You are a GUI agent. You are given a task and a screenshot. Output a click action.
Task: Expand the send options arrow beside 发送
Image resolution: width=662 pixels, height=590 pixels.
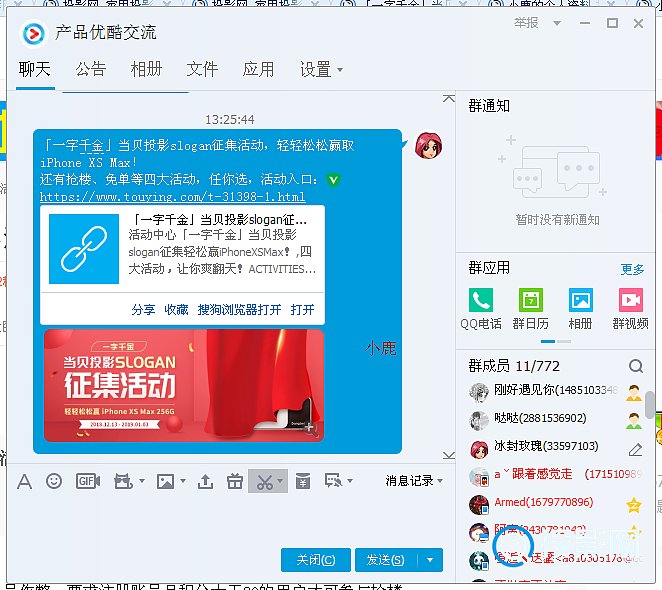pos(430,560)
